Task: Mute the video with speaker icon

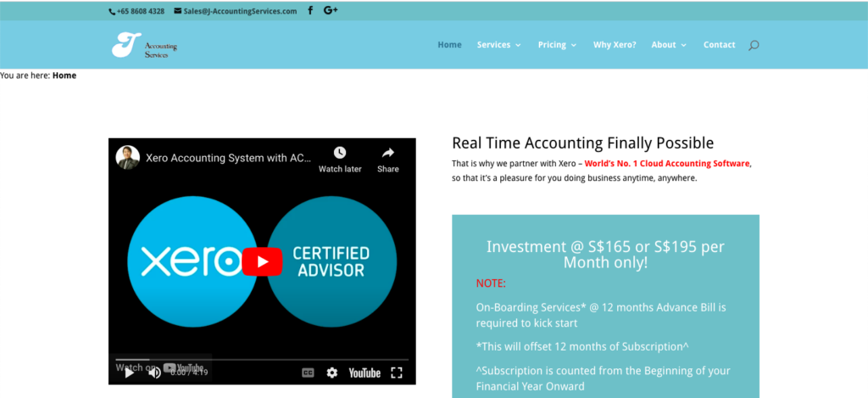Action: 154,373
